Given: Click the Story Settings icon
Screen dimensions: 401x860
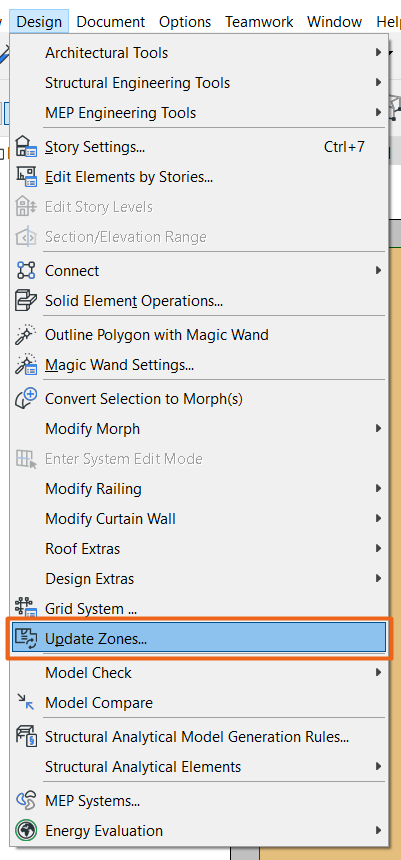Looking at the screenshot, I should [26, 147].
